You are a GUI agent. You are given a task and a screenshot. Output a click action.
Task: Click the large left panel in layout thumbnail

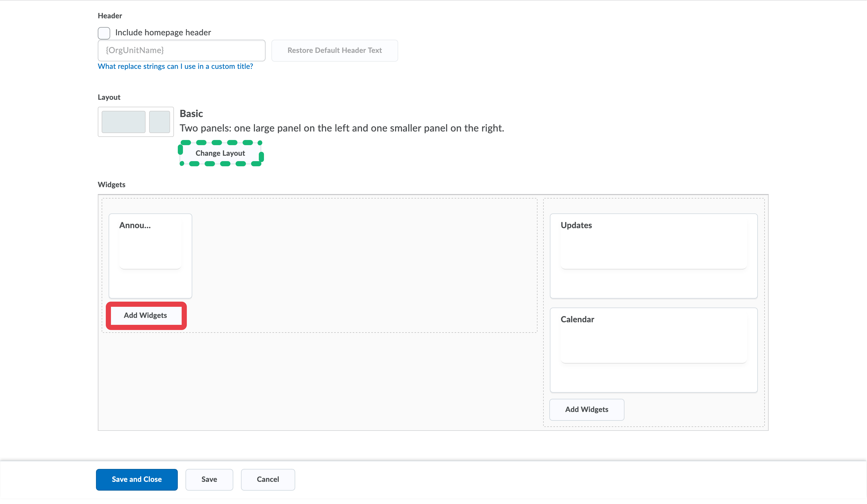123,122
